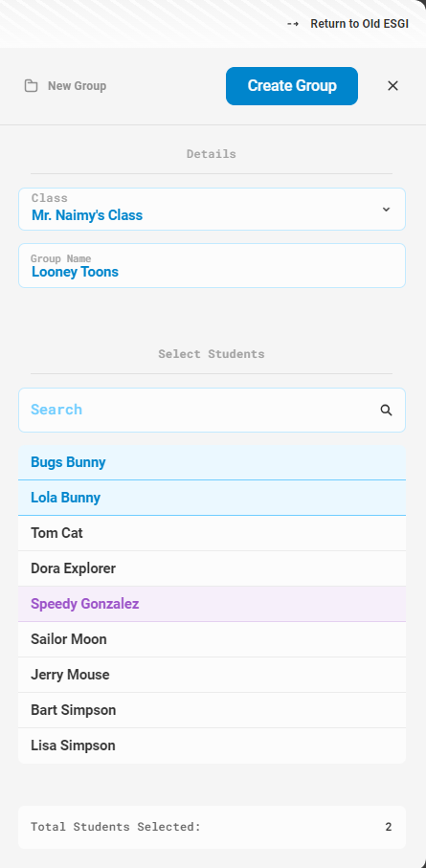Deselect Bugs Bunny from the group
This screenshot has width=426, height=868.
click(x=213, y=462)
